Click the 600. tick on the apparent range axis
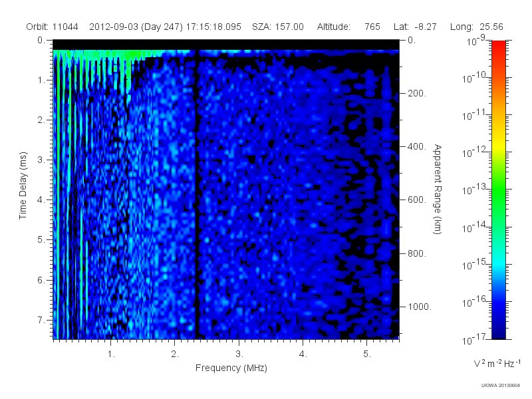Viewport: 532px width, 399px height. [x=417, y=200]
